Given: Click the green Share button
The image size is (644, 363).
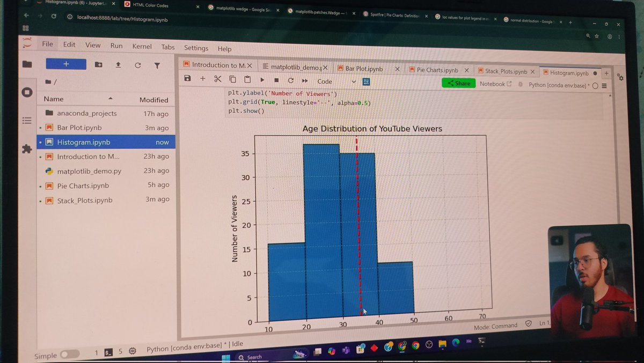Looking at the screenshot, I should 458,83.
